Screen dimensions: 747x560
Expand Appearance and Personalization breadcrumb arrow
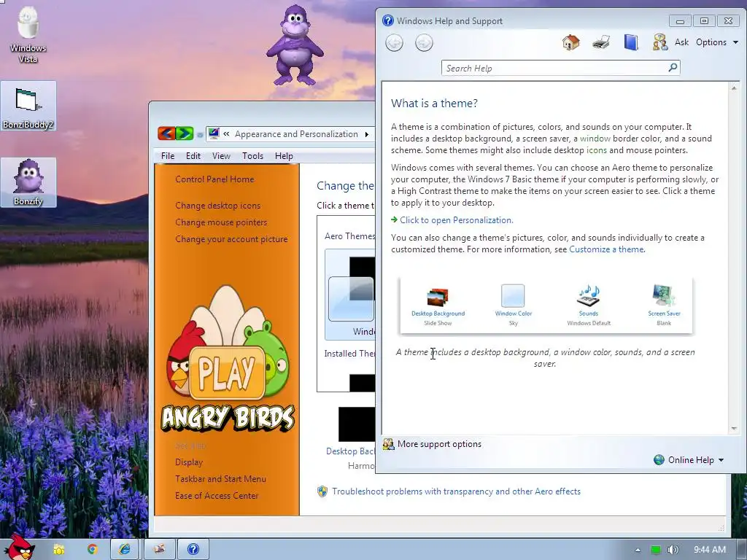coord(366,134)
